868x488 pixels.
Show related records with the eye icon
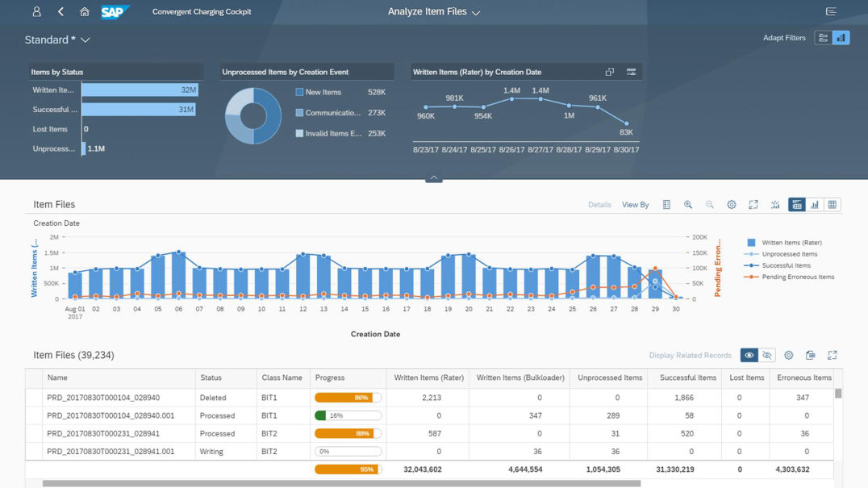click(749, 355)
